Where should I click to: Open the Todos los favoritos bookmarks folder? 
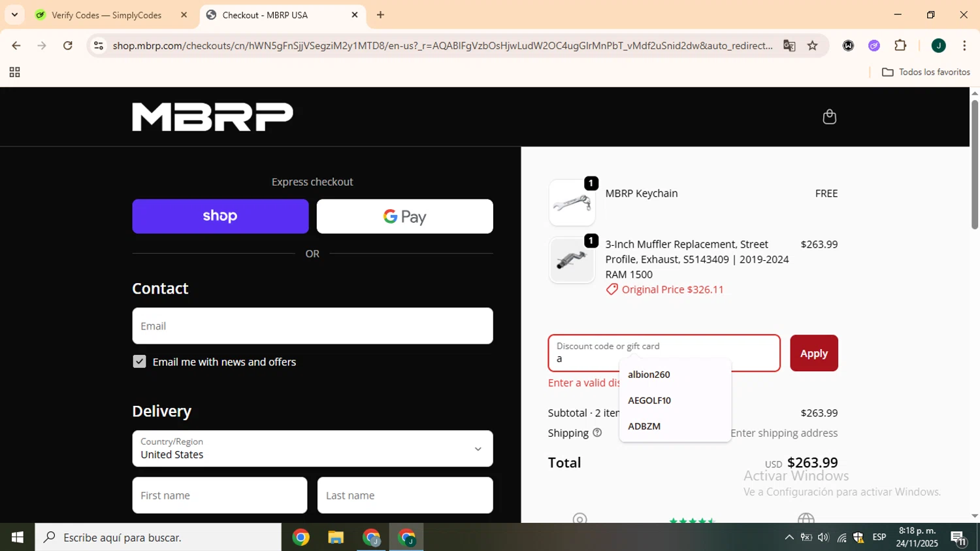tap(926, 72)
